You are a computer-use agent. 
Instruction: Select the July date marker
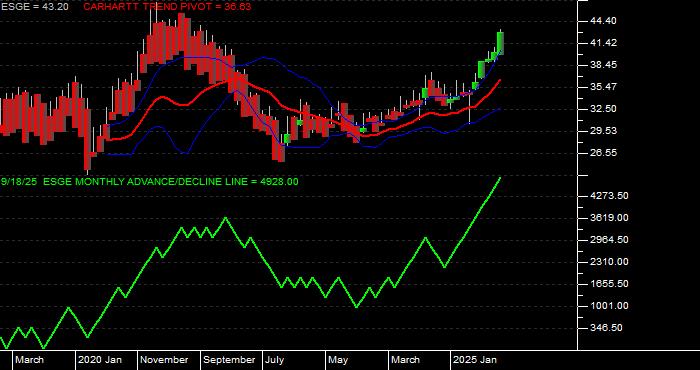(x=275, y=360)
